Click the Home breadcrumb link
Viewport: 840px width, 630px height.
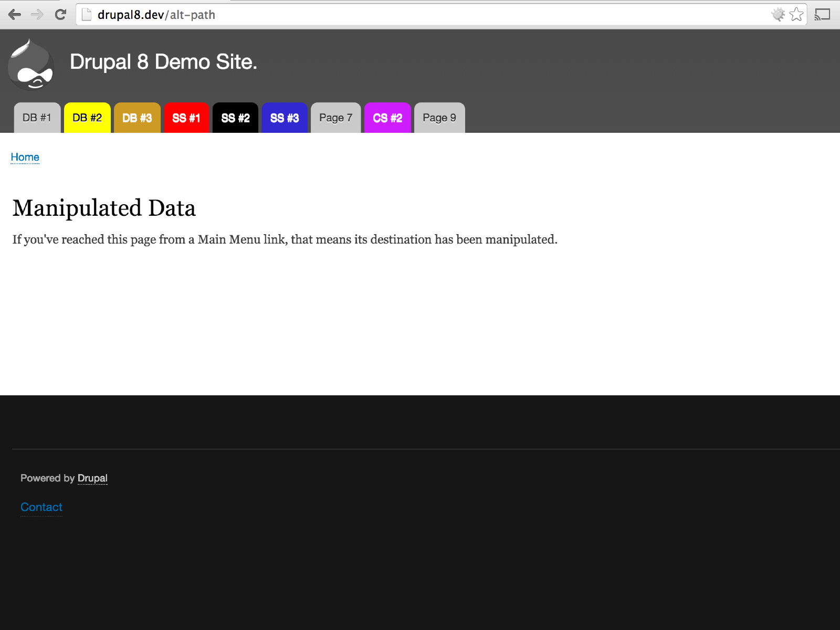pos(25,157)
